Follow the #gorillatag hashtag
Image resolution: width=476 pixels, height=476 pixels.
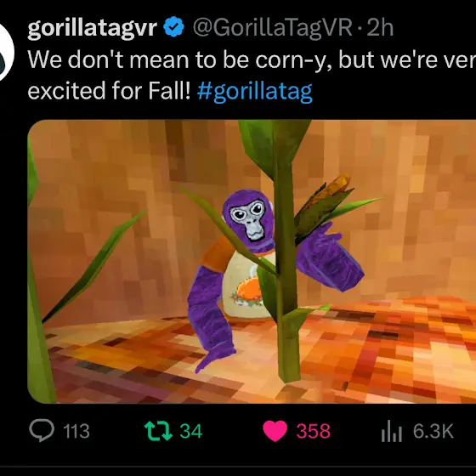coord(255,91)
